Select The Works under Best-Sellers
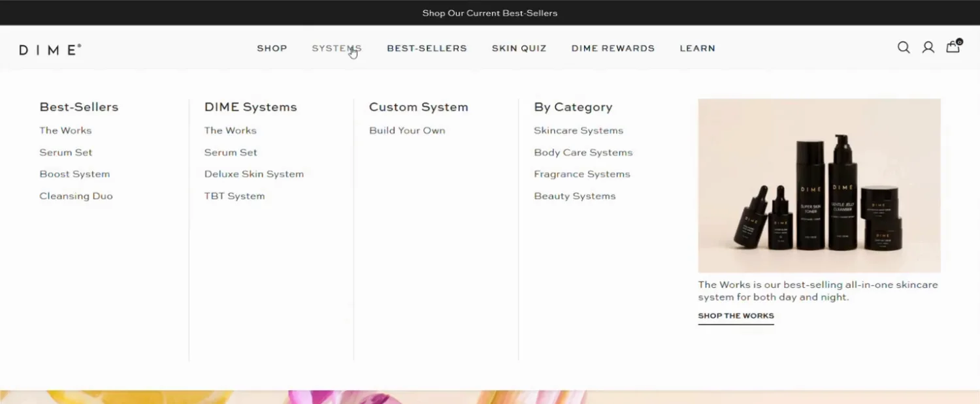This screenshot has width=980, height=404. point(65,131)
